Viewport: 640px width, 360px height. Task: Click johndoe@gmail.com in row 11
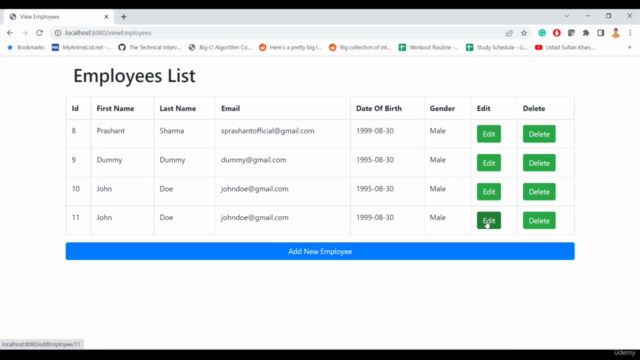pos(255,218)
